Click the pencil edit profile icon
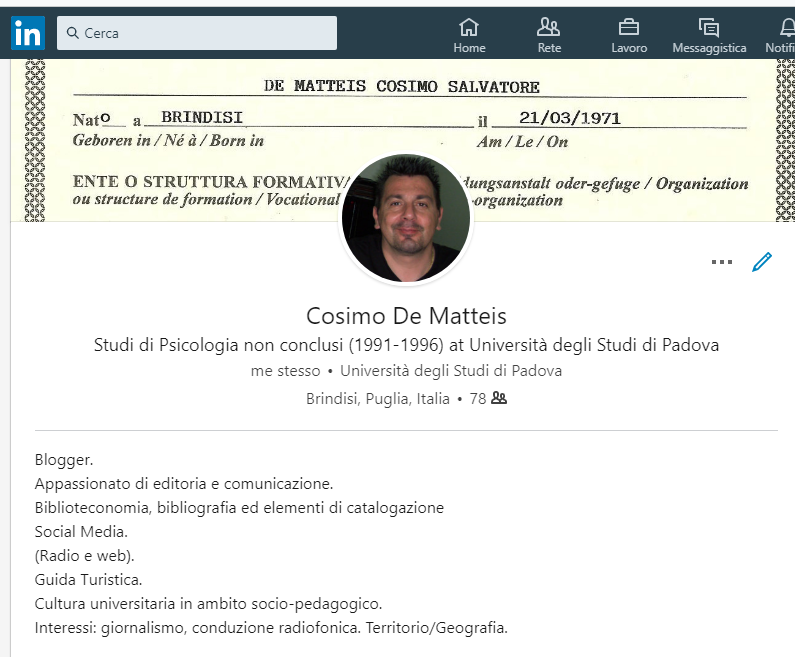The image size is (795, 657). pos(762,262)
